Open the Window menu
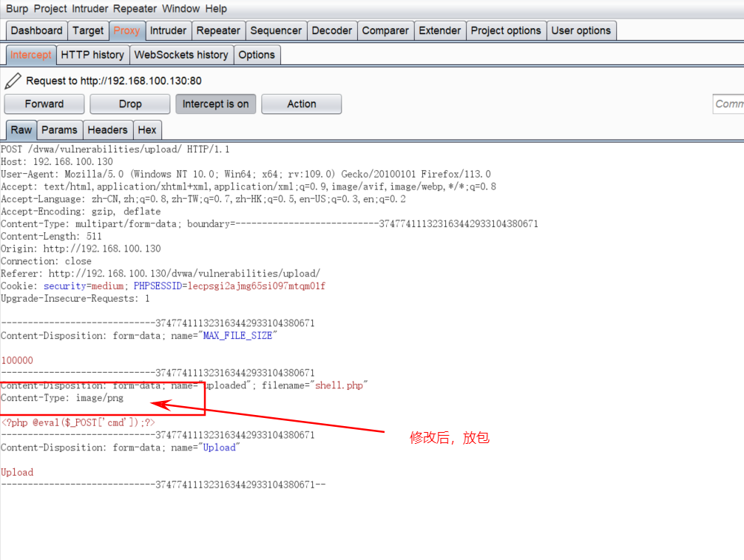 pos(180,9)
